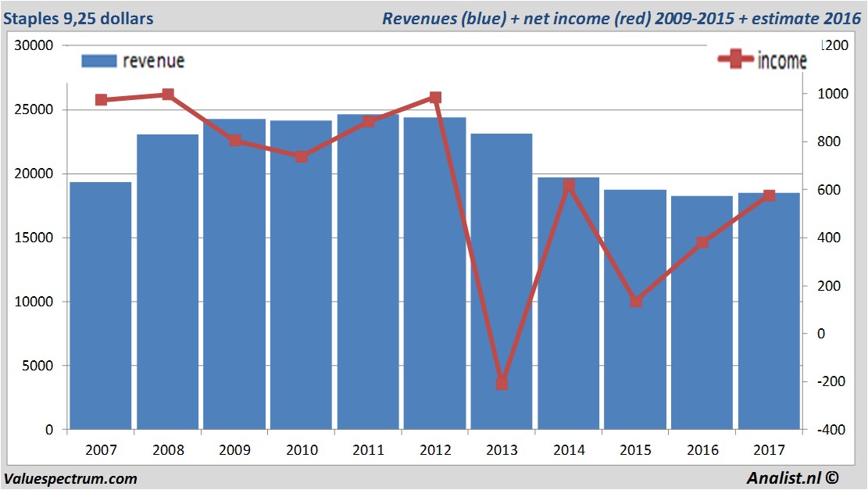This screenshot has height=490, width=868.
Task: Click the 2016 income data point
Action: 702,242
